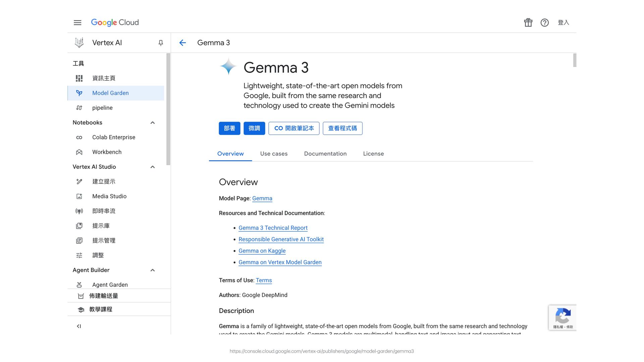Viewport: 644px width, 362px height.
Task: Click the 提示庫 library icon
Action: (x=79, y=226)
